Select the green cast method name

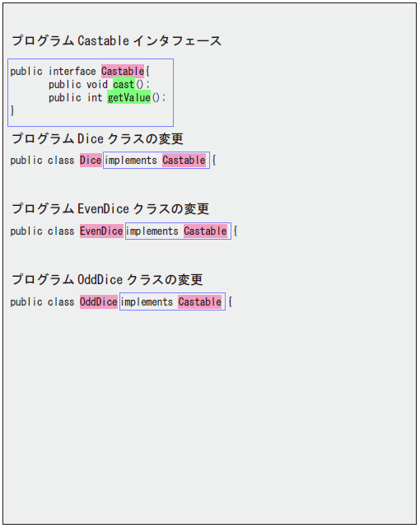point(124,84)
